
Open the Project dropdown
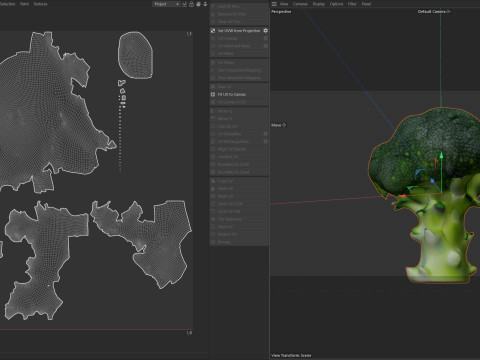tap(166, 4)
